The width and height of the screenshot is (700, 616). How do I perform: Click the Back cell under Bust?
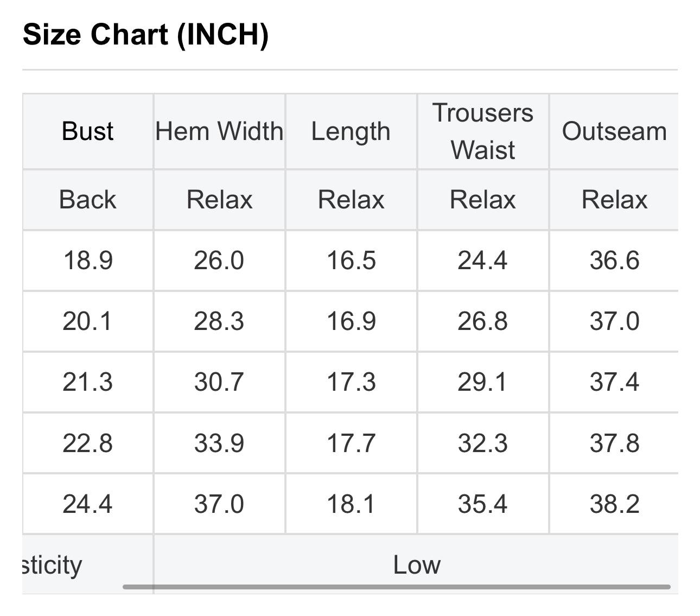tap(88, 200)
